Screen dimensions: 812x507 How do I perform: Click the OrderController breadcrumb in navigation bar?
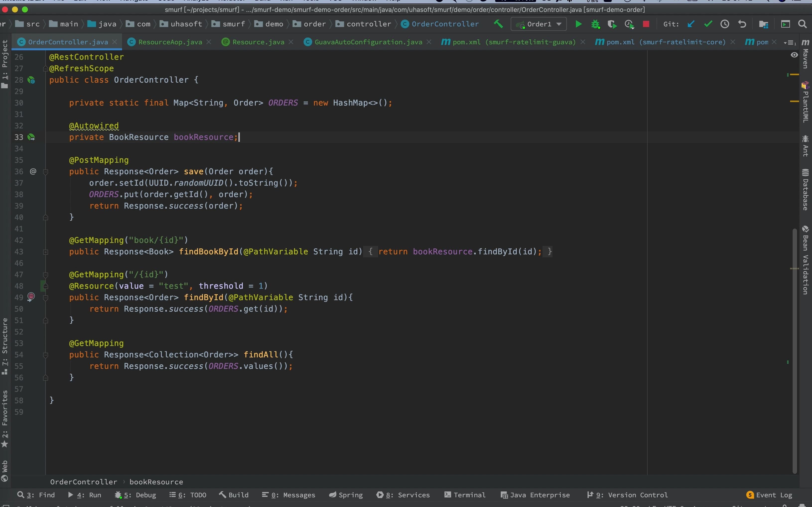click(x=440, y=24)
